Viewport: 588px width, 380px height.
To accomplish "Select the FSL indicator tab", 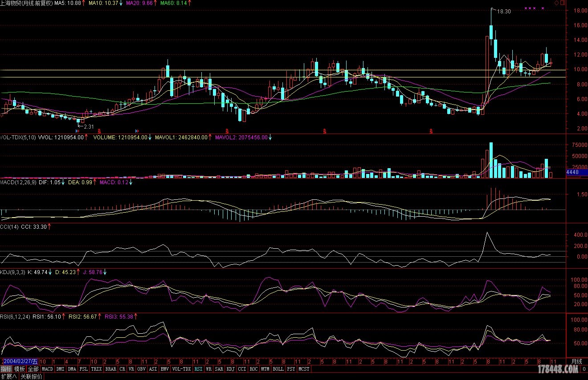I will pyautogui.click(x=84, y=369).
